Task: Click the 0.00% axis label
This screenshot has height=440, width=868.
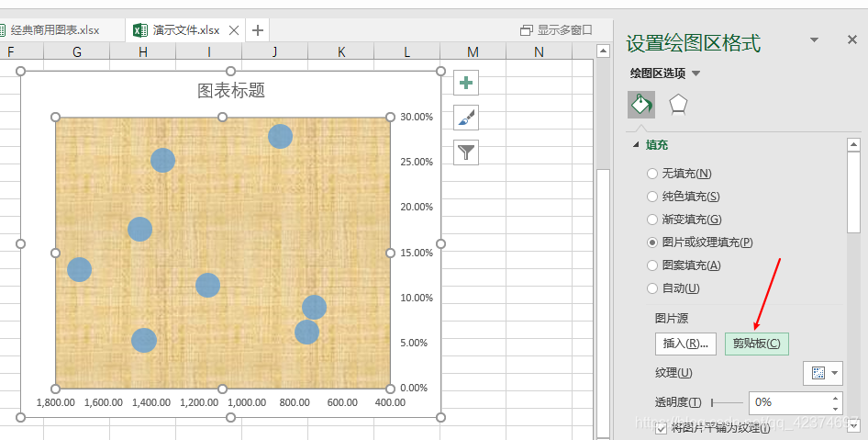Action: point(414,388)
